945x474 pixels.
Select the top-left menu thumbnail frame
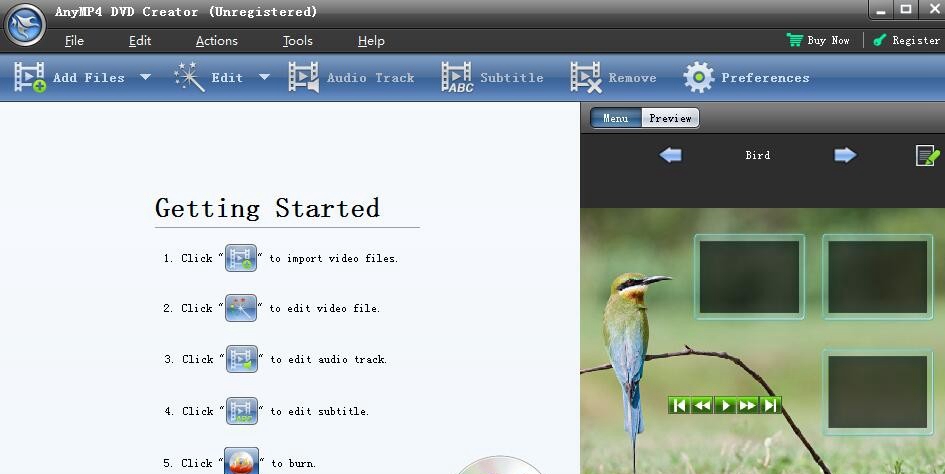[750, 277]
